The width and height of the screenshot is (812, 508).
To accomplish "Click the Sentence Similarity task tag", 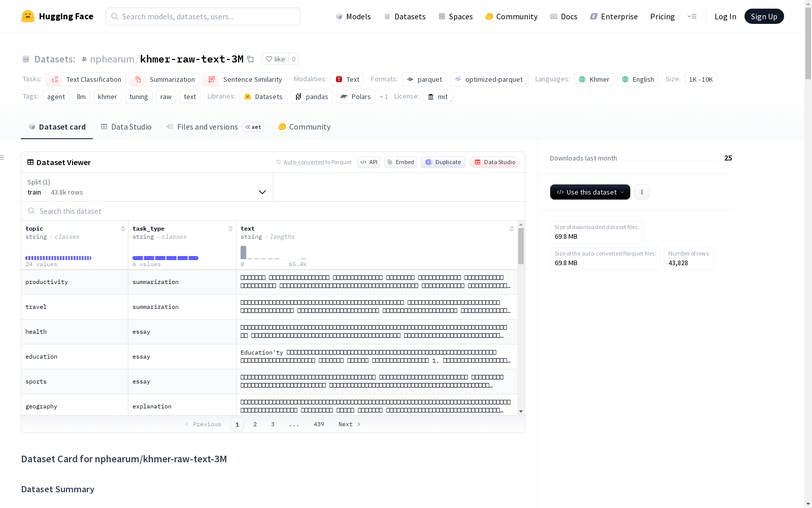I will click(x=245, y=79).
